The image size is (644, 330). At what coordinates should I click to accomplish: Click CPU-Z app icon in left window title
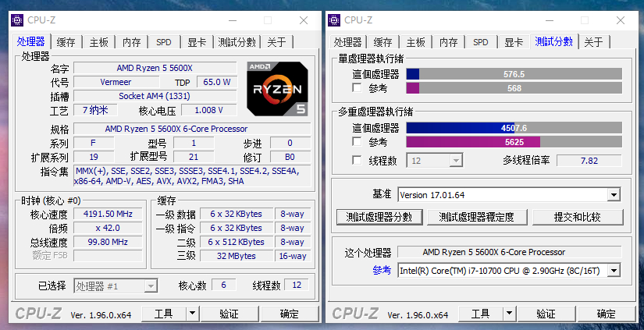17,20
